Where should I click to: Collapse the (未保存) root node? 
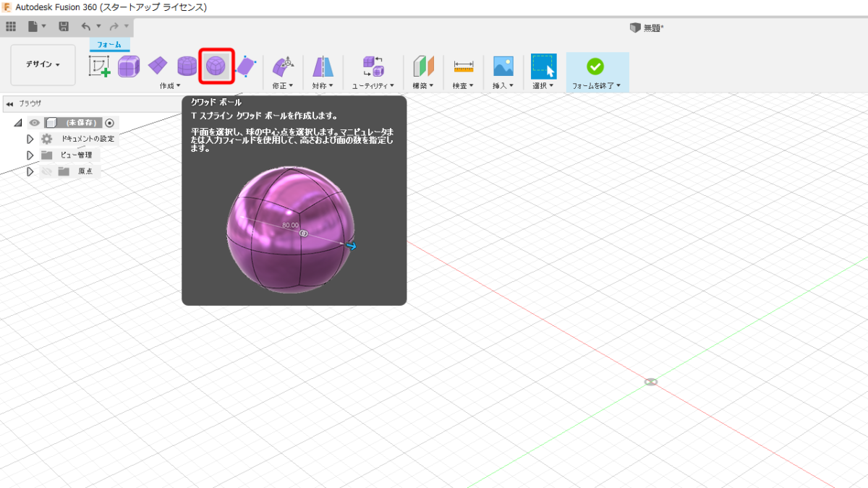17,123
